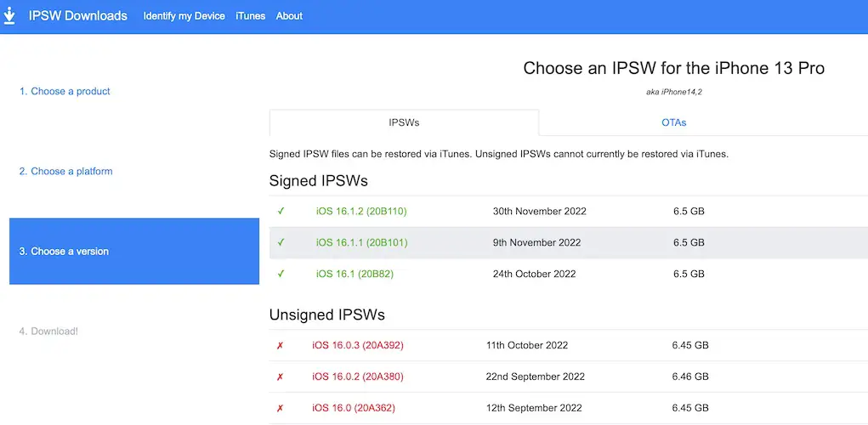Click green checkmark beside iOS 16.1
This screenshot has height=425, width=868.
pyautogui.click(x=281, y=274)
